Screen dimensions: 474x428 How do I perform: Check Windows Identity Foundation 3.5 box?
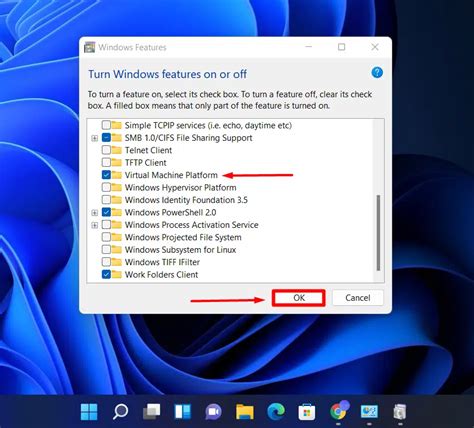coord(106,200)
